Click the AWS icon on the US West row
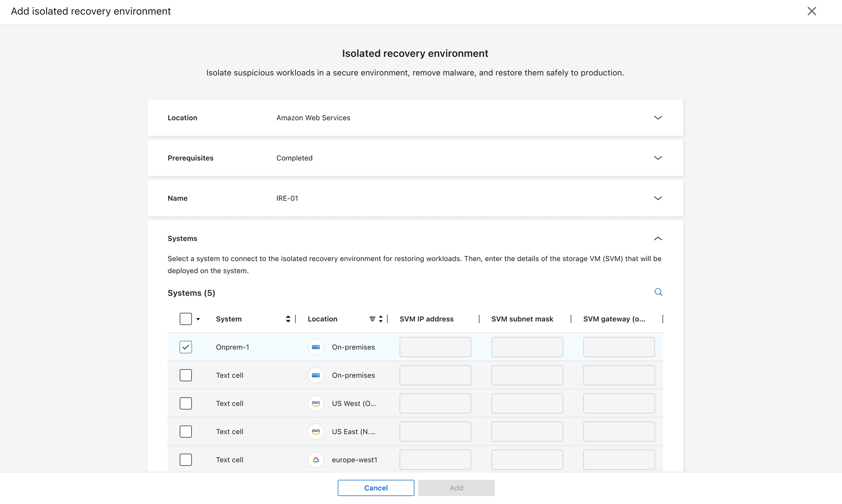The height and width of the screenshot is (504, 842). click(x=316, y=403)
